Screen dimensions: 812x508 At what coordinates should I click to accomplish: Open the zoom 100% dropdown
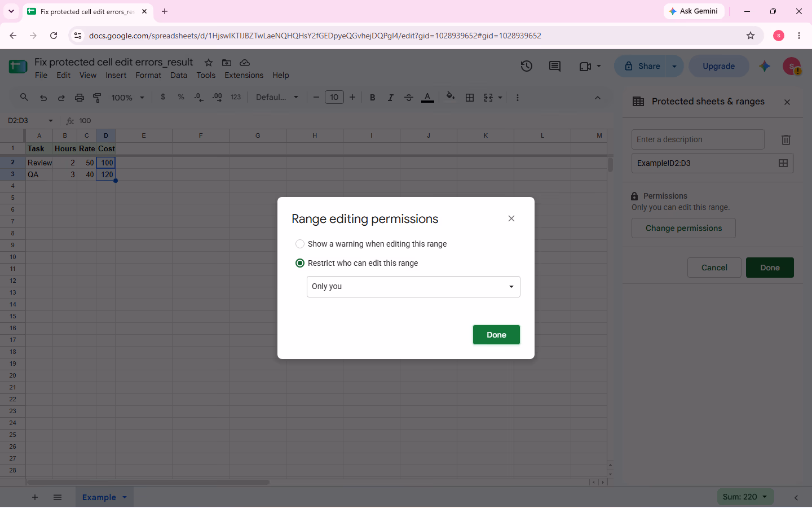(x=128, y=98)
